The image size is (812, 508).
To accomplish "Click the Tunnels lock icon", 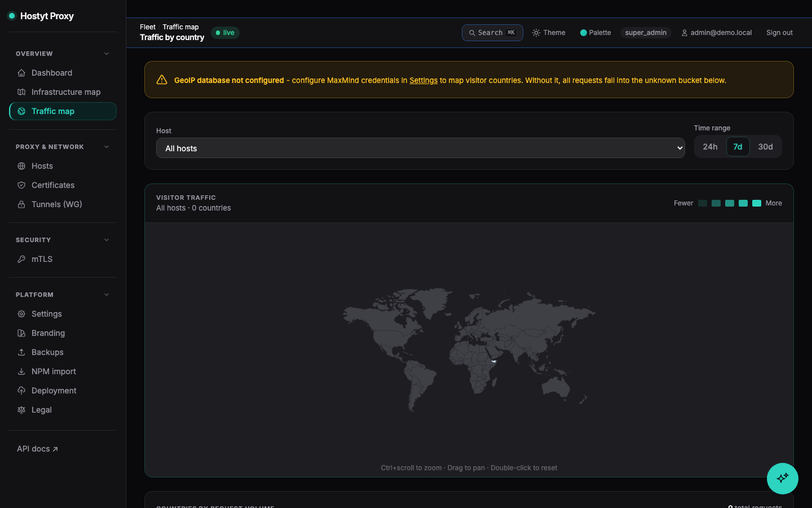I will (x=21, y=204).
